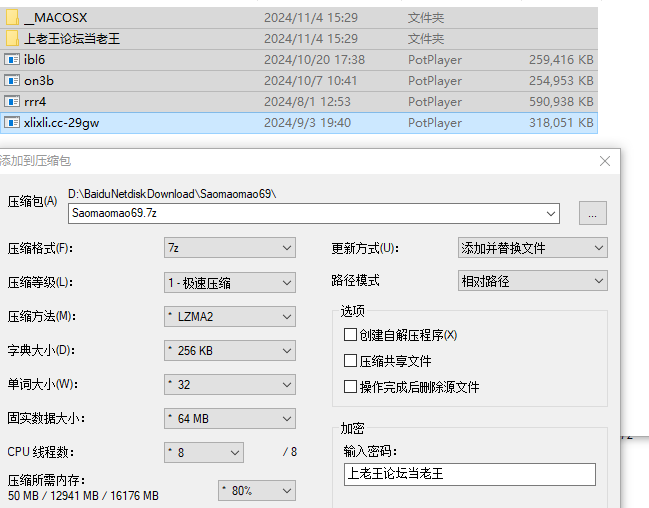Open the 固实数据大小 64 MB dropdown

(230, 419)
